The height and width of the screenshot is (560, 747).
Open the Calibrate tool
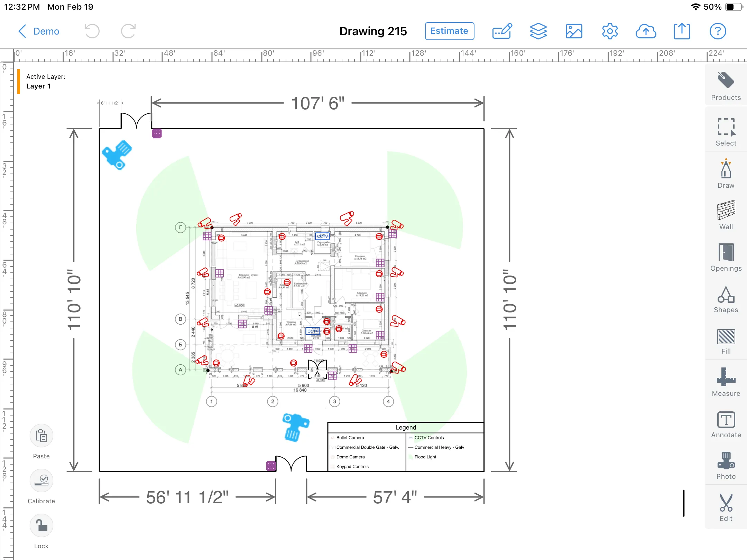(41, 480)
